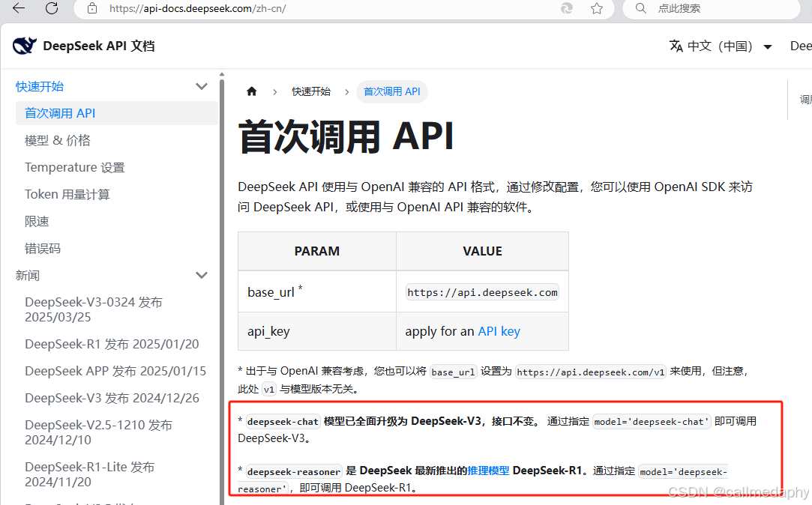Open the 限速 sidebar page
Screen dimensions: 812x505
click(37, 222)
